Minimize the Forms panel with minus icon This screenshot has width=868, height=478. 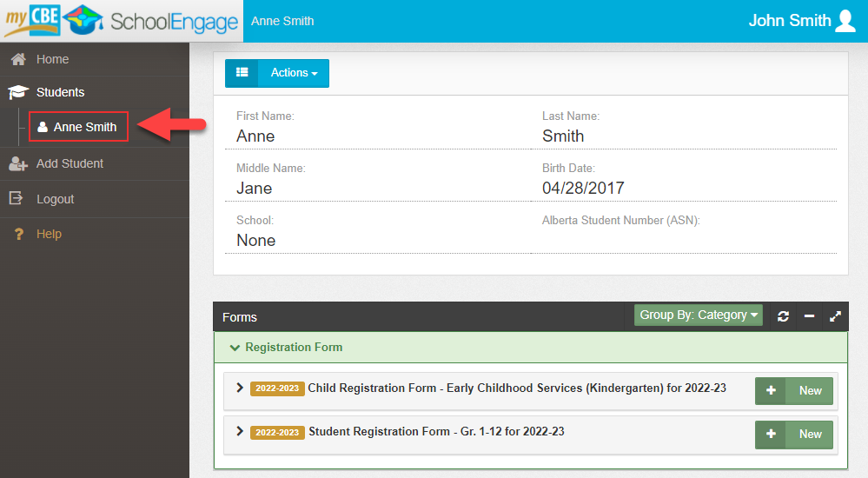(x=809, y=316)
